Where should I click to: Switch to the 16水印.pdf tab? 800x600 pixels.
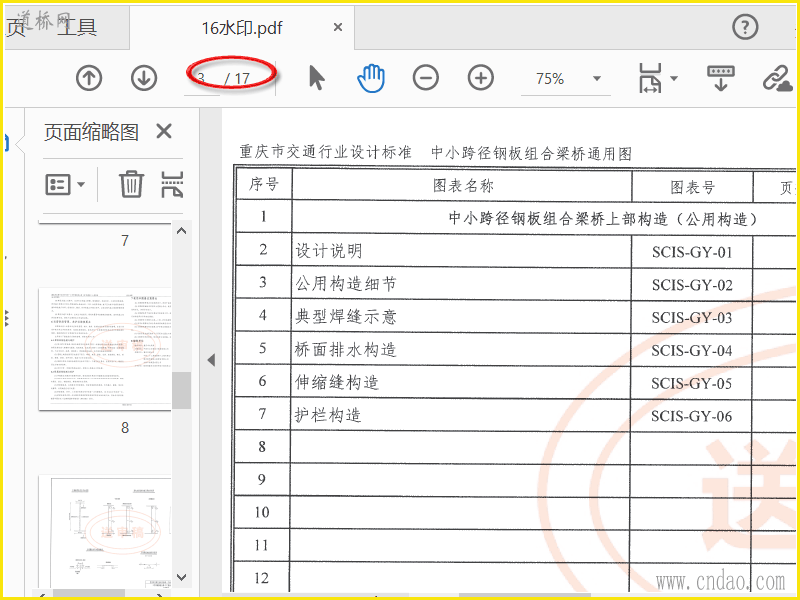click(242, 28)
